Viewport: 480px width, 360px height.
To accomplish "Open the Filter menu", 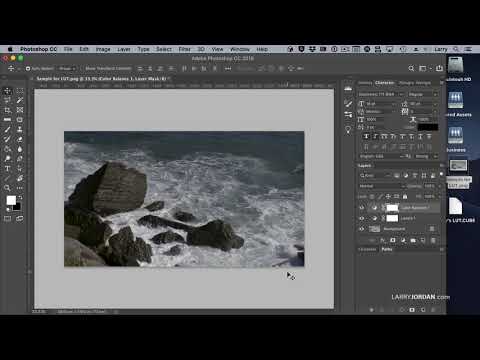I will click(x=184, y=49).
